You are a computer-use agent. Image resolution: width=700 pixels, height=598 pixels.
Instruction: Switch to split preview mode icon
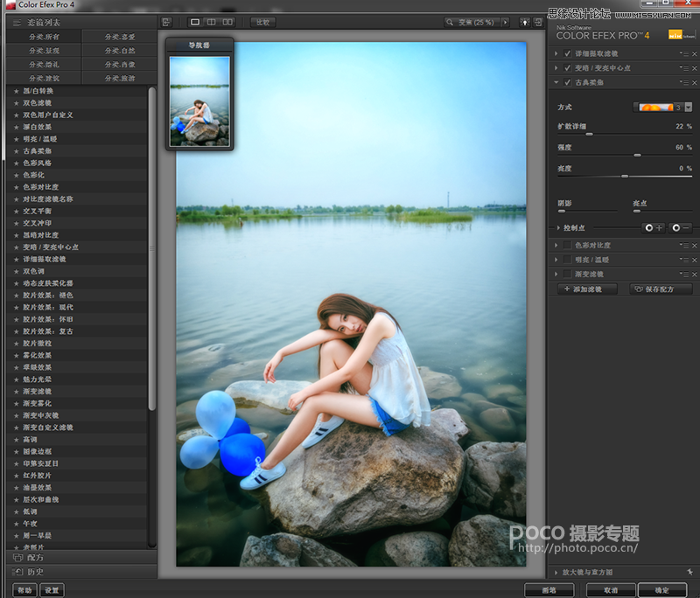point(212,23)
